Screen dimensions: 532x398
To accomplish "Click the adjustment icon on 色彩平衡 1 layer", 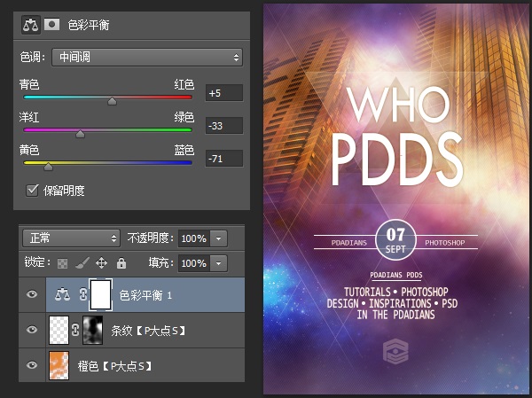I will (x=62, y=294).
